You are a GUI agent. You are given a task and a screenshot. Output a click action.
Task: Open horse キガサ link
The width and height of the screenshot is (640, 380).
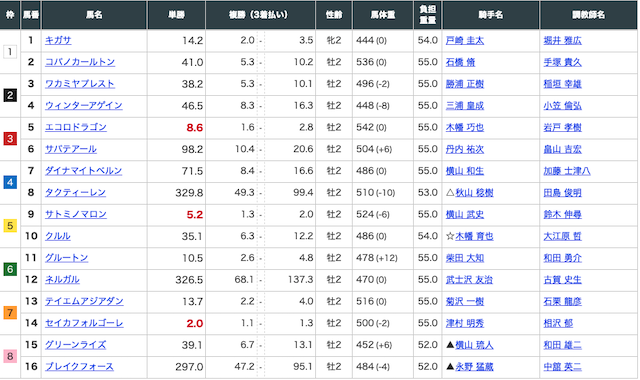58,40
